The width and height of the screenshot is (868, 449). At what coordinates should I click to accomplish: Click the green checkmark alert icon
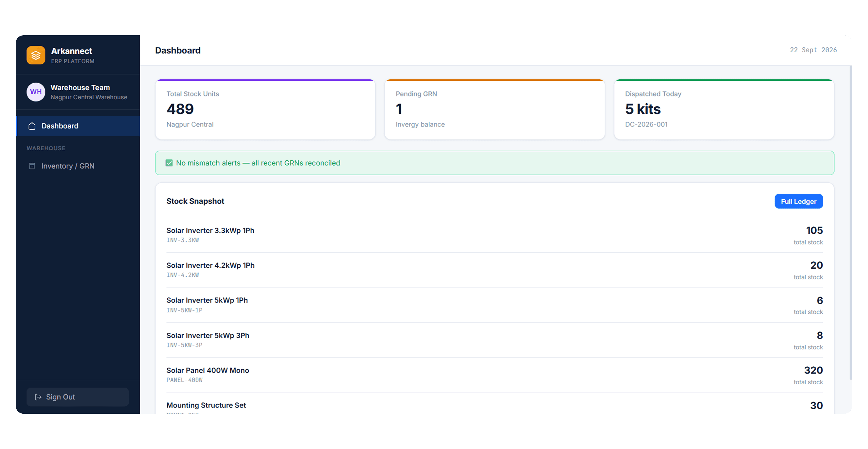point(169,163)
